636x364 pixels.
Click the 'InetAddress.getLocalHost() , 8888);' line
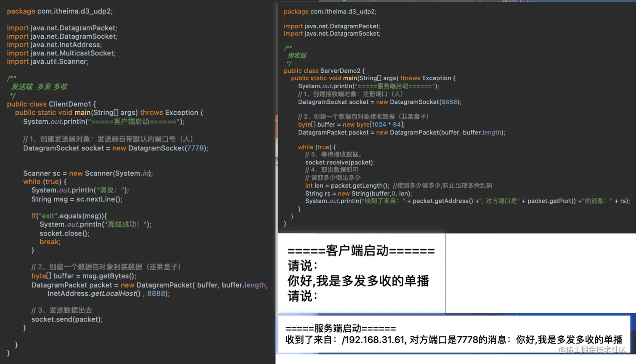(109, 293)
